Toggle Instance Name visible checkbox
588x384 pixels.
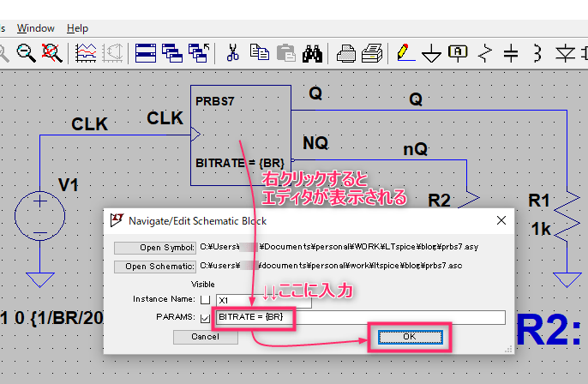pyautogui.click(x=204, y=300)
